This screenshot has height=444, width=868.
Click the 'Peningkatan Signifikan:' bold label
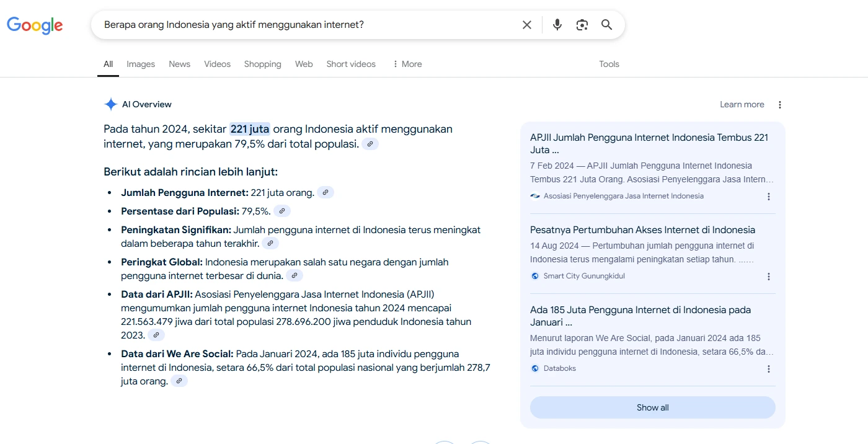click(x=176, y=229)
